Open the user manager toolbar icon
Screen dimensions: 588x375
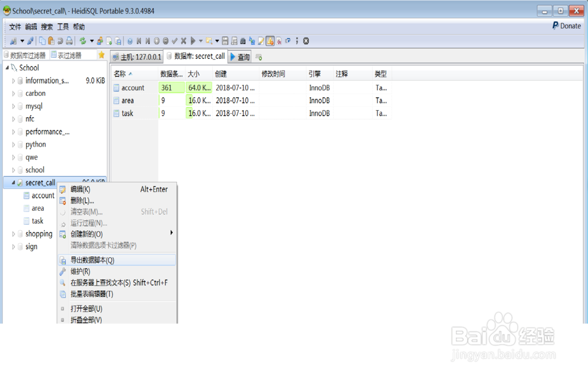100,41
